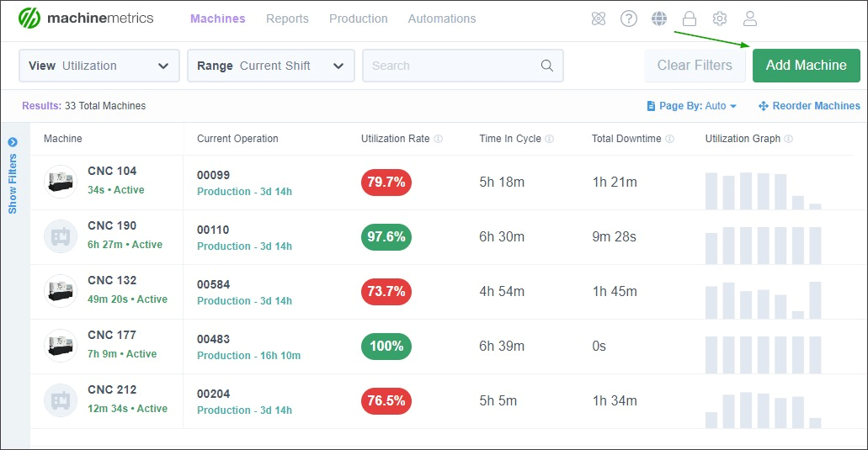Click info icon beside Utilization Rate

coord(439,139)
